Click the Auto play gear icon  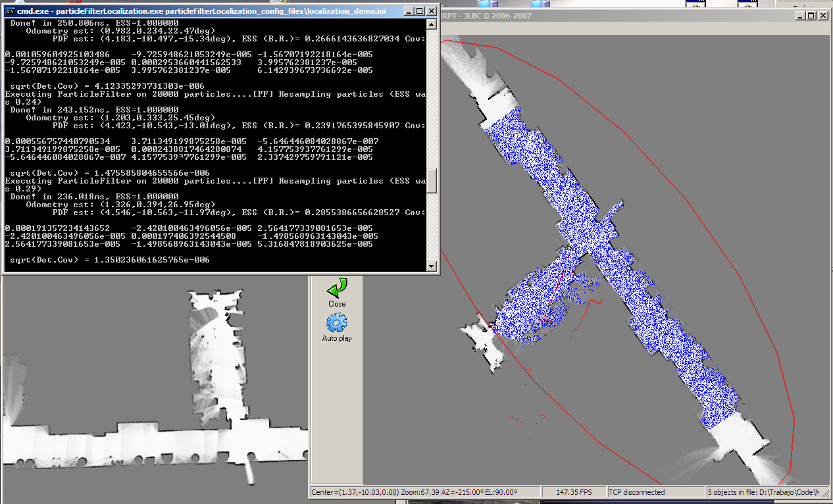(336, 325)
